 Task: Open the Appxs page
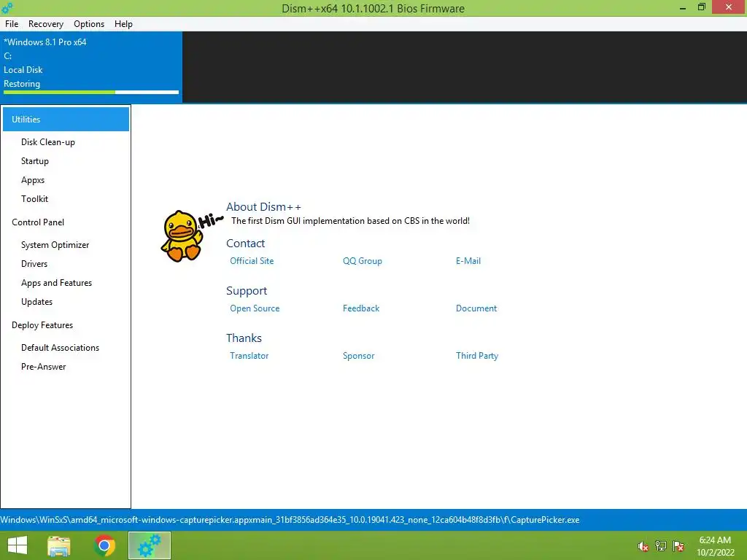[x=33, y=180]
